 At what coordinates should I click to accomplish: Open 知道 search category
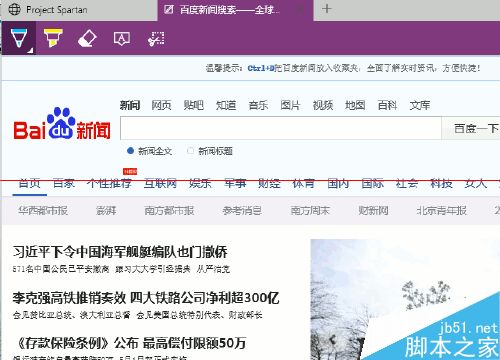[x=226, y=105]
